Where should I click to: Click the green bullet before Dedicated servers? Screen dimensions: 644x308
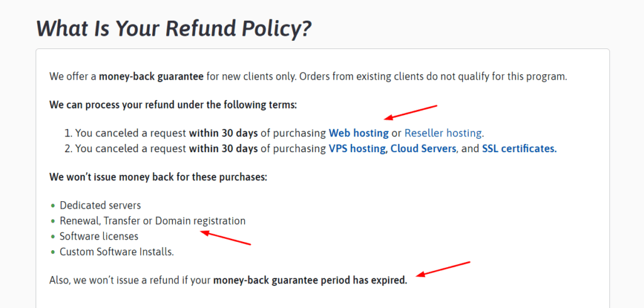pos(53,206)
